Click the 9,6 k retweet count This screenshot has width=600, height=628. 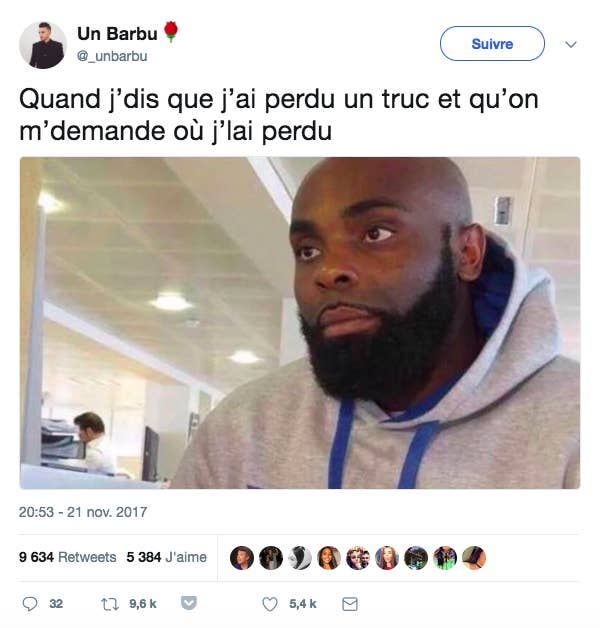[x=143, y=604]
